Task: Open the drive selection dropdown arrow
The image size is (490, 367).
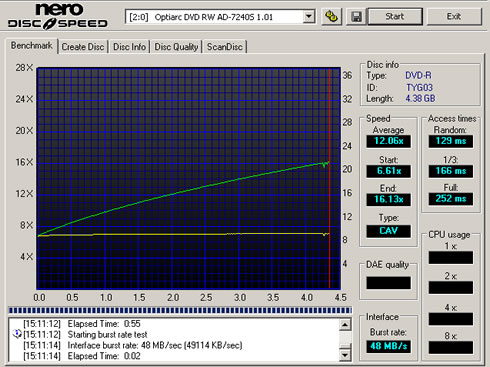Action: (309, 16)
